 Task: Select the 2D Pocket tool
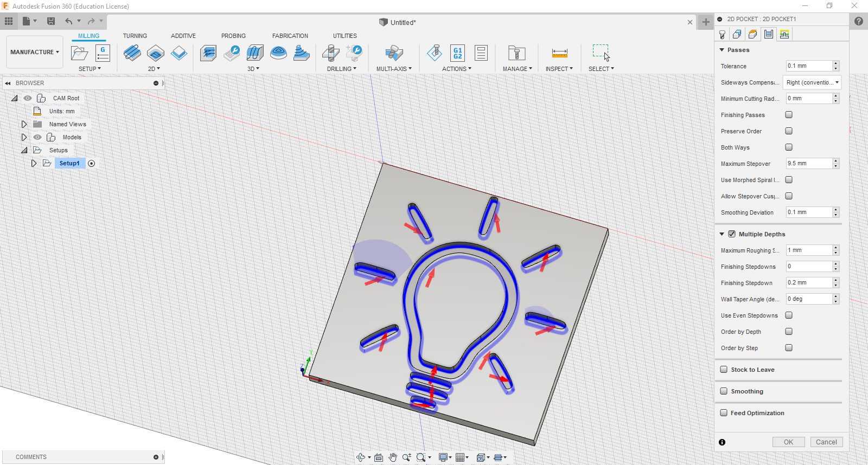pos(156,53)
